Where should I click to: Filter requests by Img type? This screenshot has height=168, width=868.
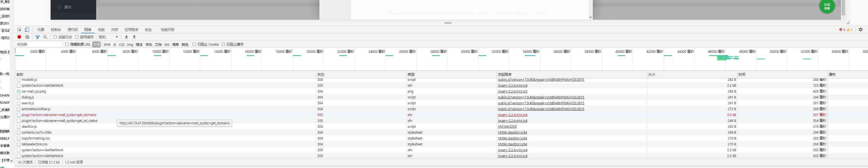130,45
